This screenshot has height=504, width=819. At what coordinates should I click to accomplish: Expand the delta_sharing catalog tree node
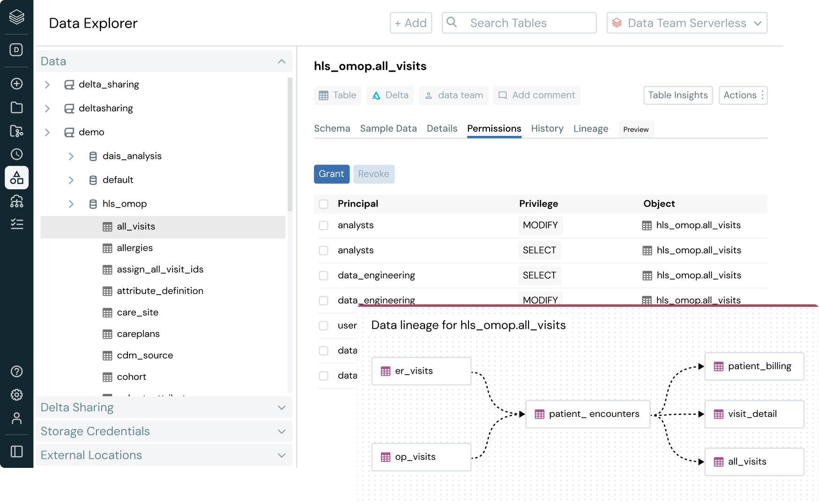(47, 84)
